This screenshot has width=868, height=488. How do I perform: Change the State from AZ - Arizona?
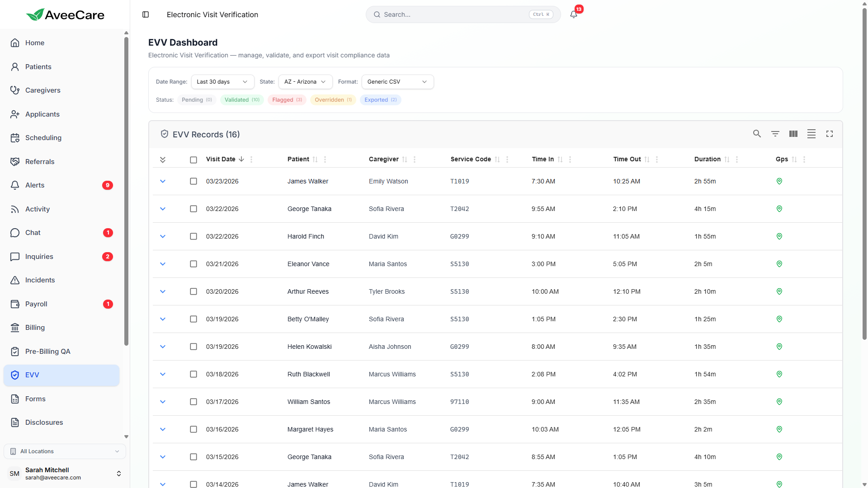[305, 82]
